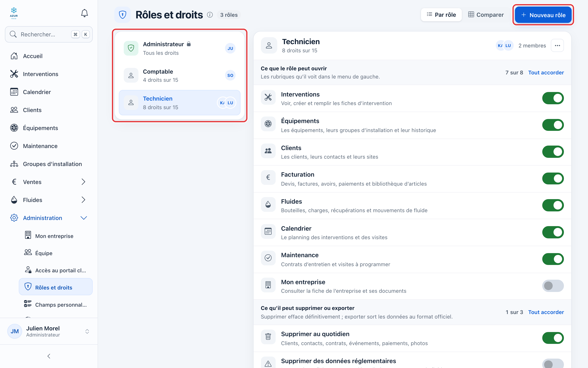Disable the Fluides access switch
Image resolution: width=588 pixels, height=368 pixels.
tap(553, 205)
